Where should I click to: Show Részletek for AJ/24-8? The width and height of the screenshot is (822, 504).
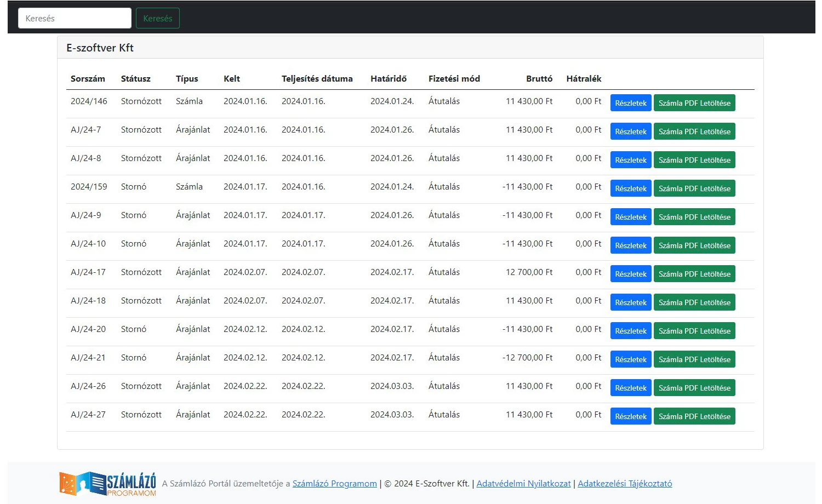(631, 160)
